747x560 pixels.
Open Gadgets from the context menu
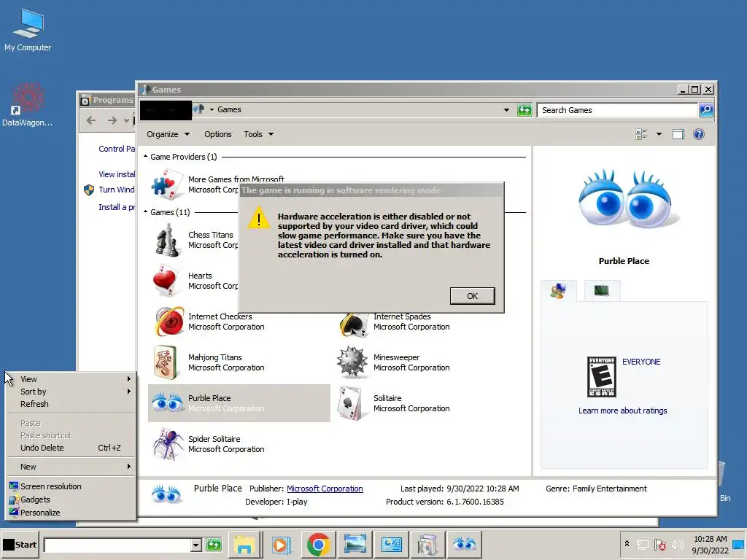pyautogui.click(x=71, y=499)
